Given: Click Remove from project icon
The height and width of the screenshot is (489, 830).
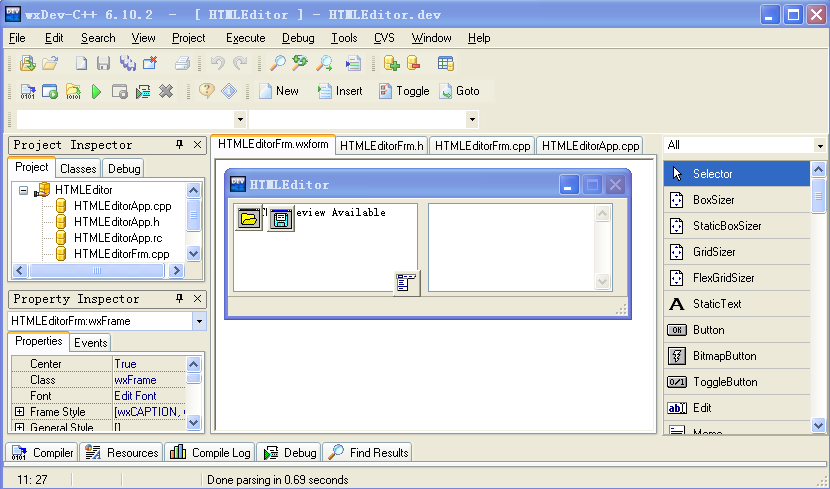Looking at the screenshot, I should click(414, 64).
